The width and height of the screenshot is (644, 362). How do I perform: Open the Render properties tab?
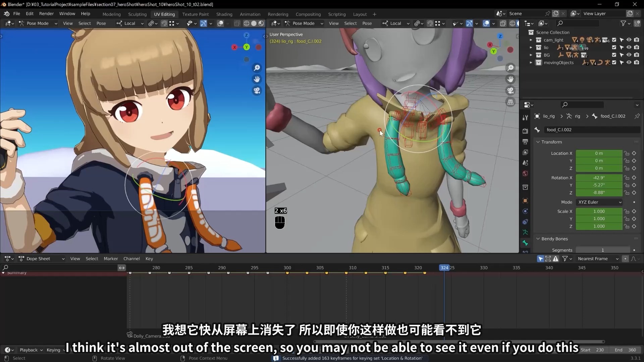click(525, 131)
